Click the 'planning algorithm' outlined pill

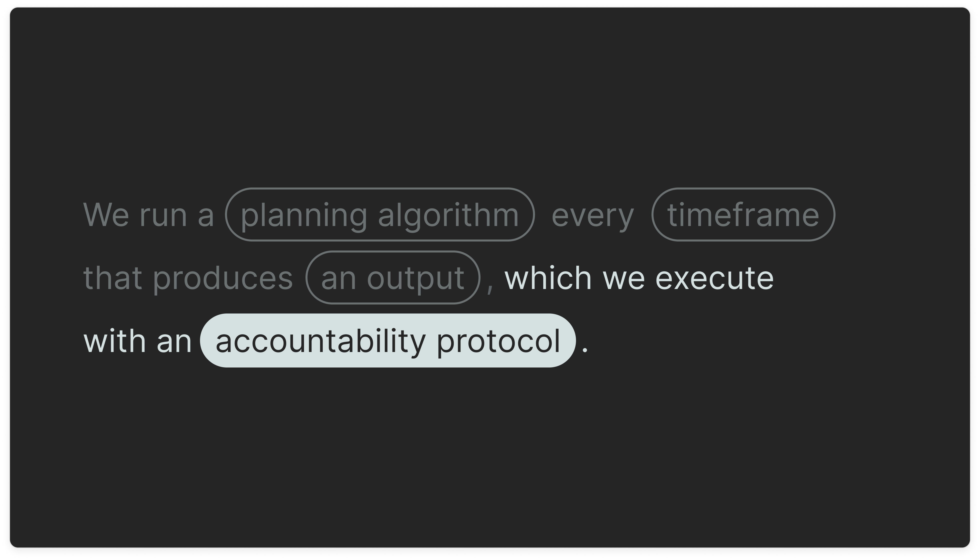[379, 214]
